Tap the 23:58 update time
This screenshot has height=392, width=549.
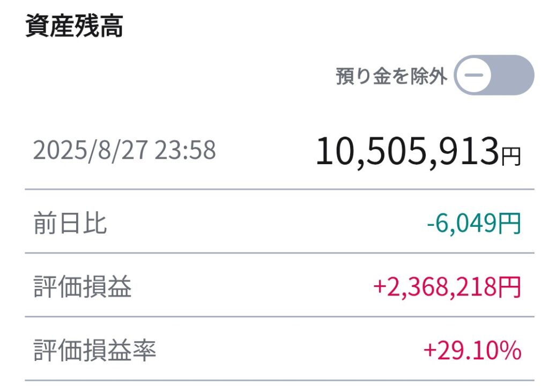186,151
